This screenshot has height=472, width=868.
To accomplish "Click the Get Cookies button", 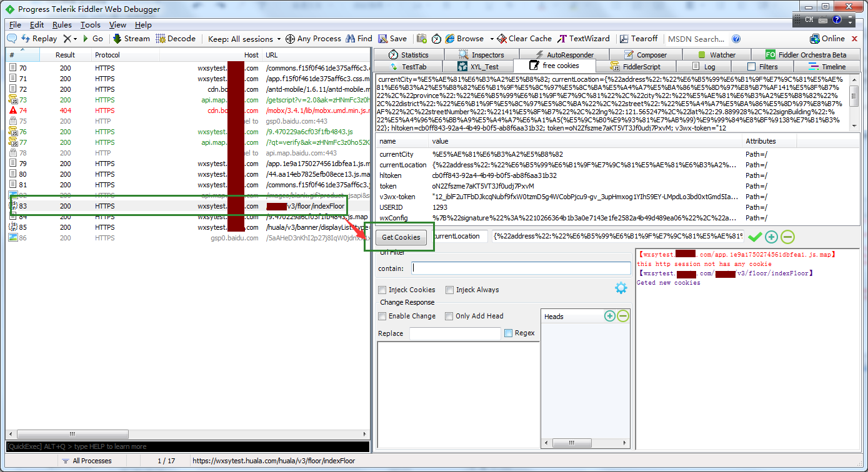I will pyautogui.click(x=401, y=237).
